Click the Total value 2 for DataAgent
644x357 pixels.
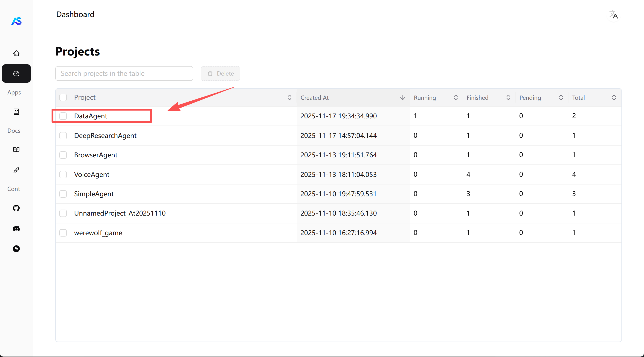click(574, 116)
